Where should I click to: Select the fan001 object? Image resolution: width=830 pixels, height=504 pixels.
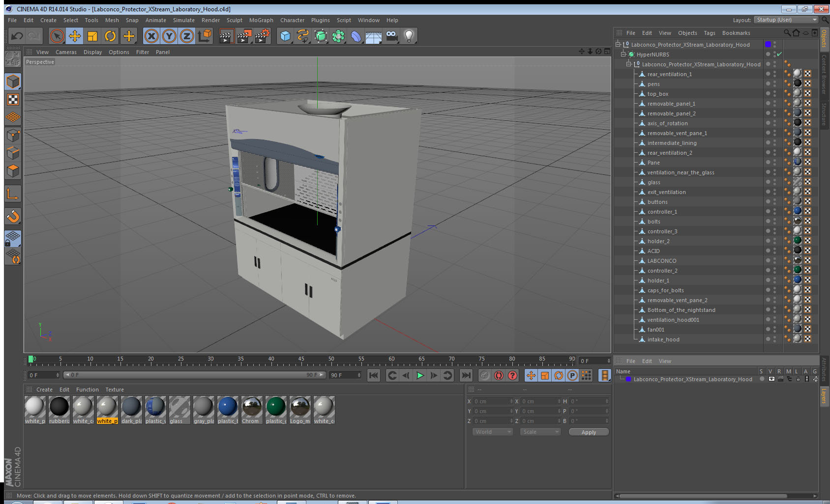tap(655, 330)
